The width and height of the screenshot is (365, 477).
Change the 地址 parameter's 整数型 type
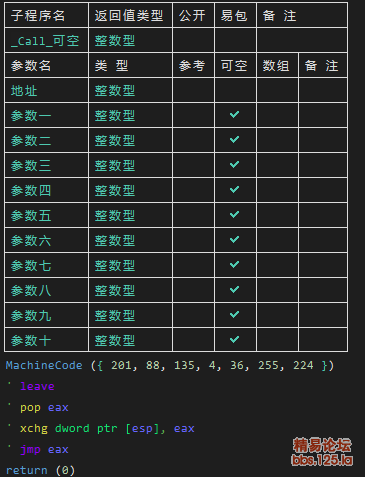115,91
